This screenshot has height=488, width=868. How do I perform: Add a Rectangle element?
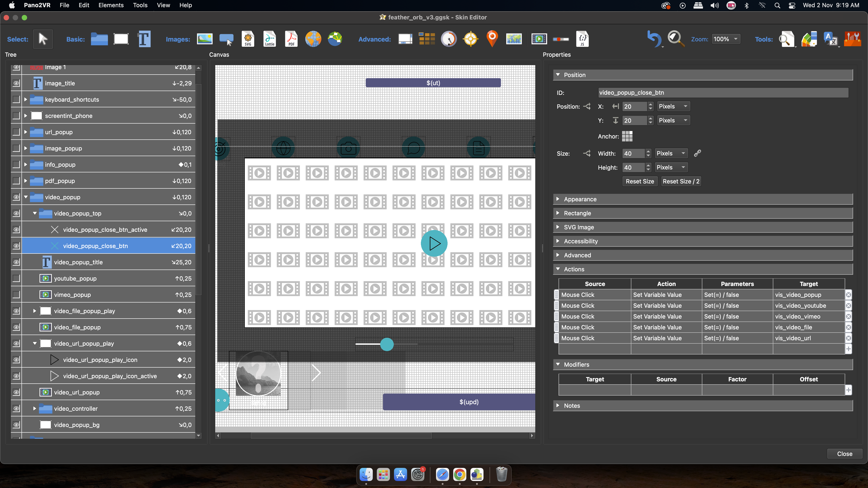pos(121,39)
